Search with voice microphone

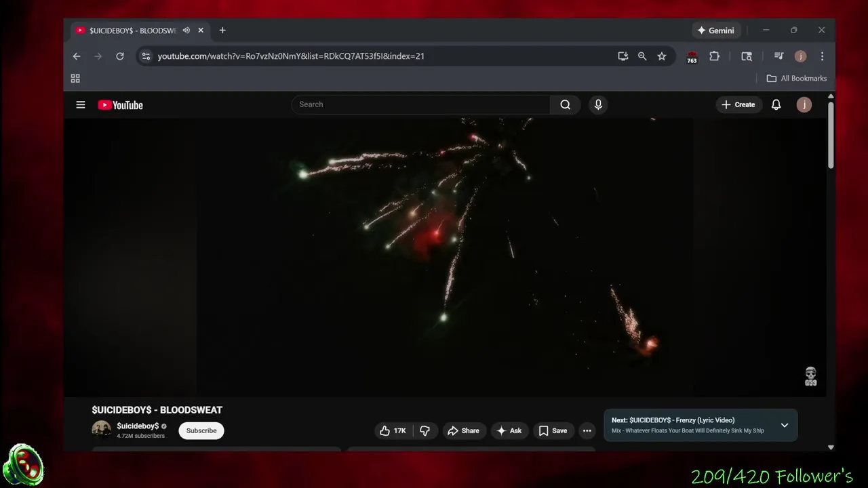598,104
